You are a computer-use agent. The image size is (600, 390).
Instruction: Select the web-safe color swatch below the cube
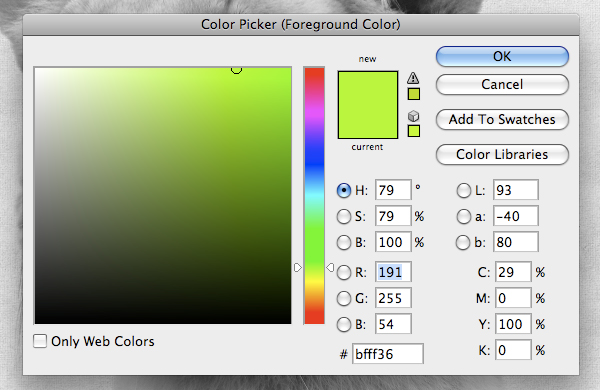[414, 131]
